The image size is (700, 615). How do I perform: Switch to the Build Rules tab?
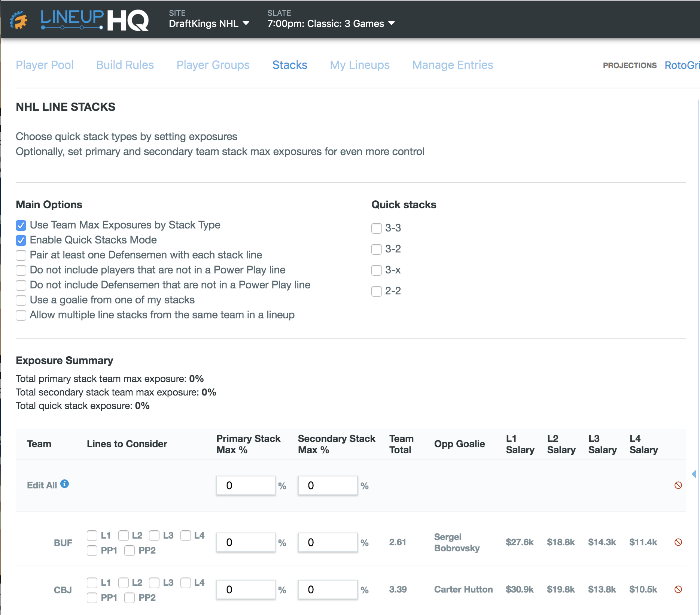(125, 65)
